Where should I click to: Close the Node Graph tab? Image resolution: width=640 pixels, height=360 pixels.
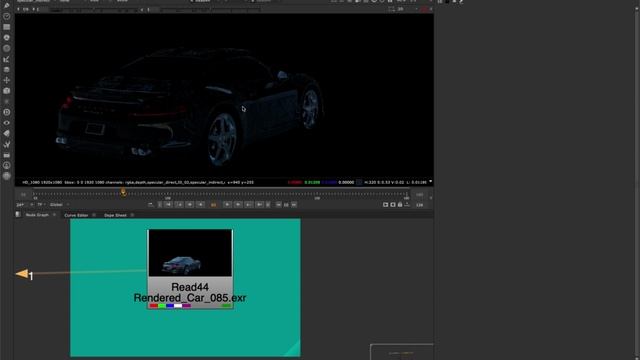point(54,215)
